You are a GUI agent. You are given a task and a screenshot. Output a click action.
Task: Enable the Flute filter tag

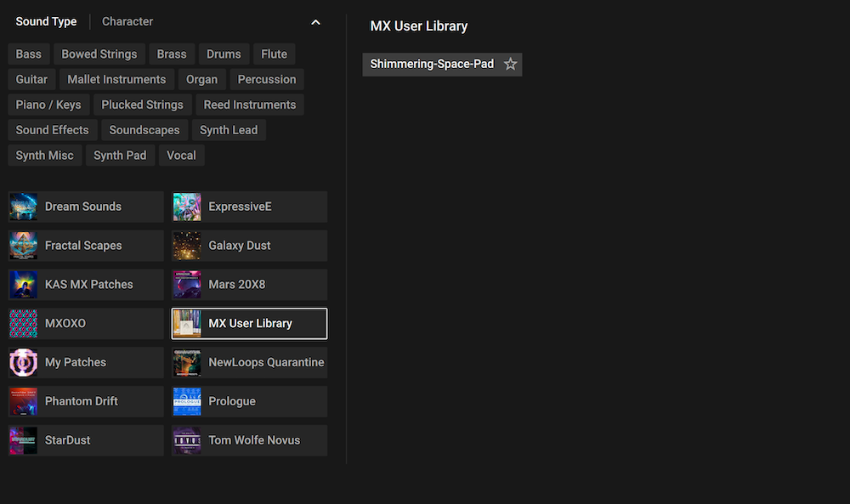[x=275, y=54]
